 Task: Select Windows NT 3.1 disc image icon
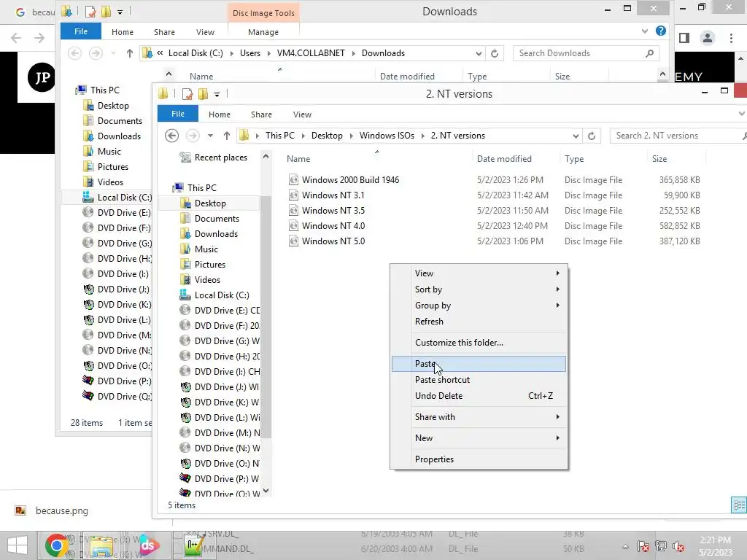click(x=294, y=195)
